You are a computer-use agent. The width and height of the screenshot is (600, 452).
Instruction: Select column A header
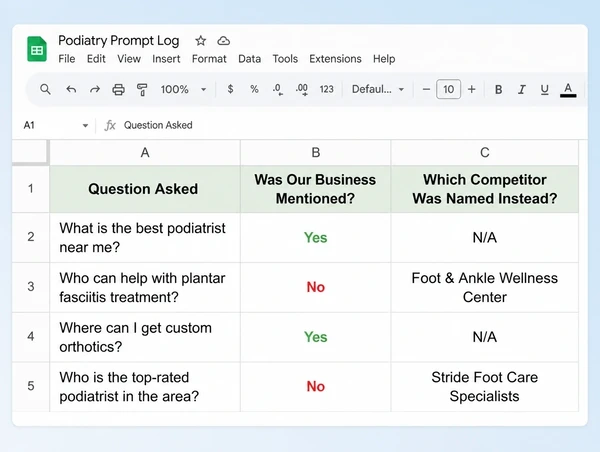click(x=145, y=152)
